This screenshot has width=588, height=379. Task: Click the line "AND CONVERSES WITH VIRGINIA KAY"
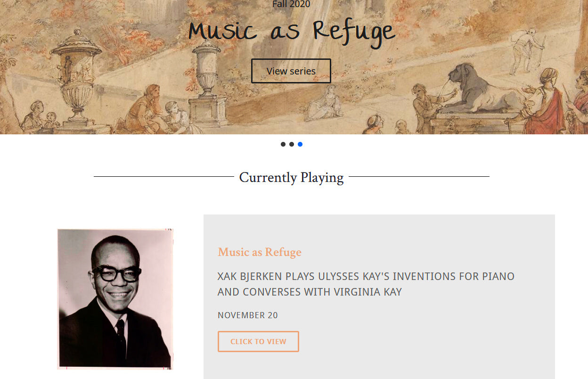[309, 292]
